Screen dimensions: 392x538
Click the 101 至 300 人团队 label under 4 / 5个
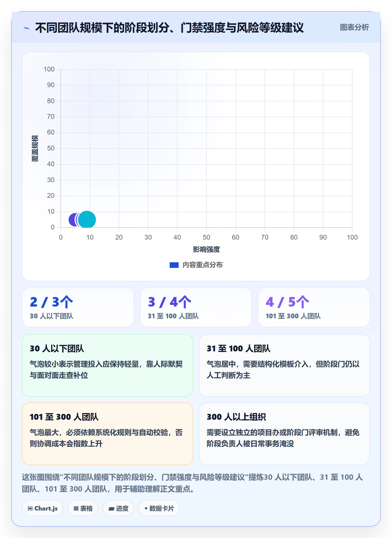click(x=293, y=316)
